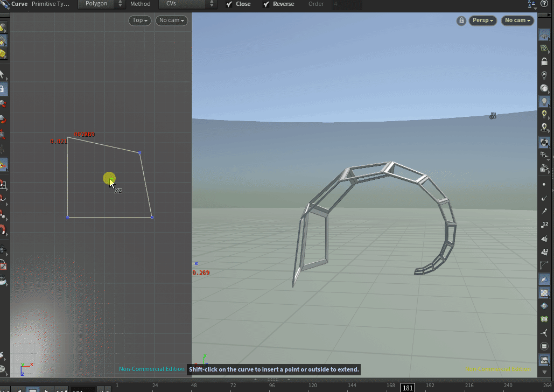Image resolution: width=554 pixels, height=392 pixels.
Task: Toggle primitive numbers display icon
Action: tap(544, 251)
